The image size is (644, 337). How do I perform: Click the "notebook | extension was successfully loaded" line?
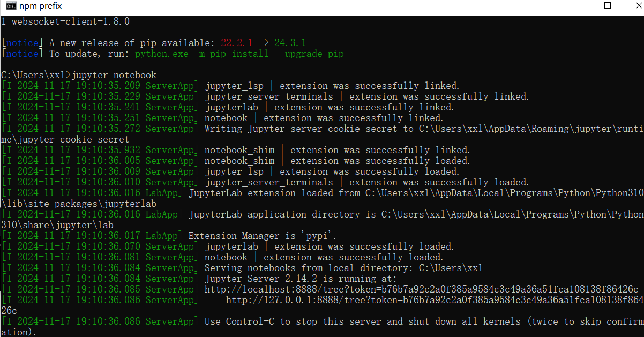click(x=222, y=257)
